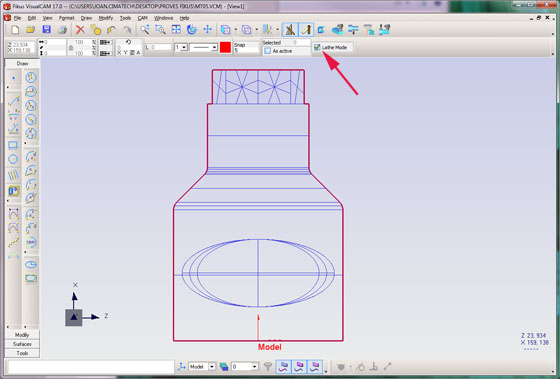Open the Edit menu

coord(32,18)
